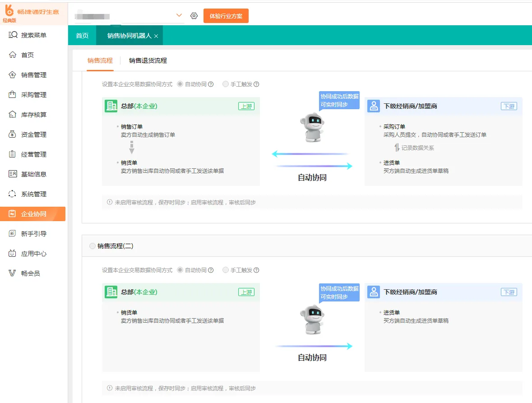Click the 首页 house icon in the sidebar

(x=13, y=55)
